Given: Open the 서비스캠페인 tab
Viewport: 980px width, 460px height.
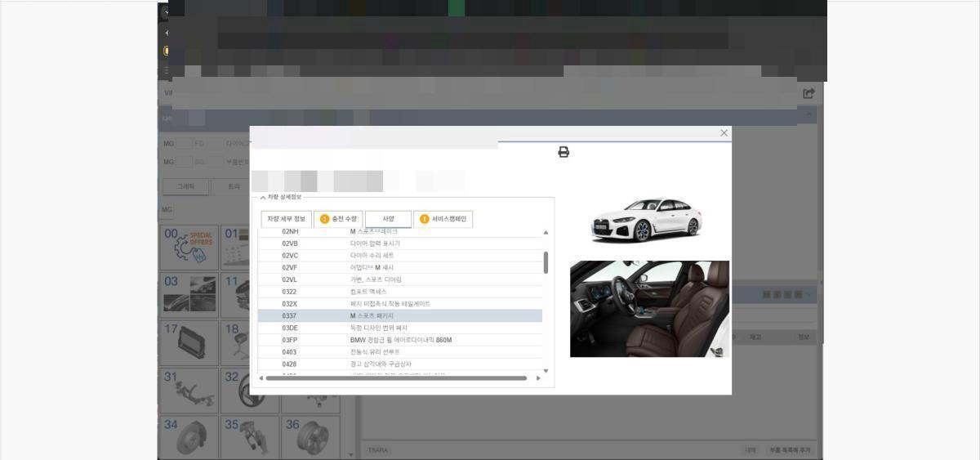Looking at the screenshot, I should [x=443, y=219].
